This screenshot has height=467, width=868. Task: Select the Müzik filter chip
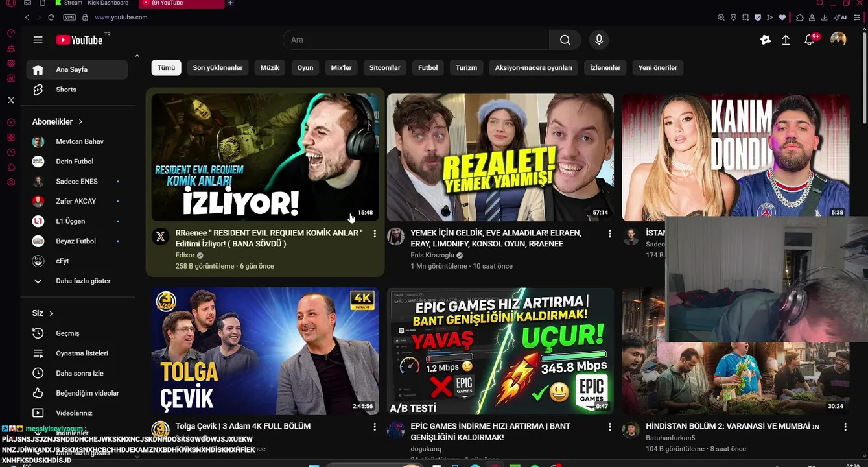270,67
